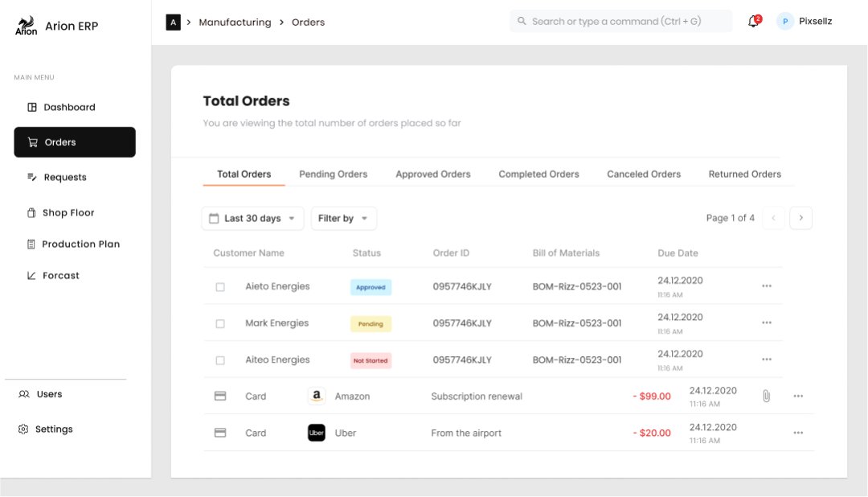Click the Pending status badge

(371, 323)
